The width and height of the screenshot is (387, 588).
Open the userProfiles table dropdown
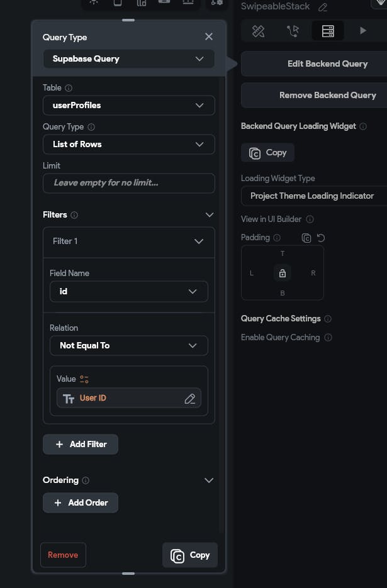click(x=129, y=105)
